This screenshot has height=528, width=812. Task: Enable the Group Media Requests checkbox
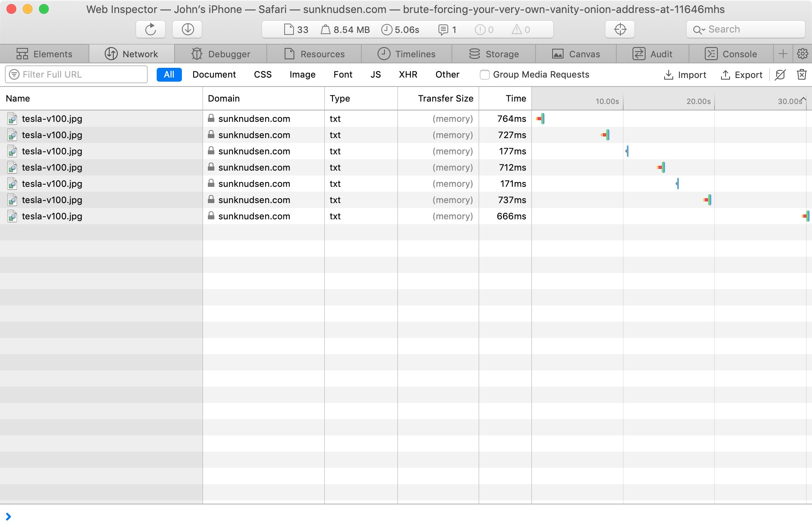[484, 75]
